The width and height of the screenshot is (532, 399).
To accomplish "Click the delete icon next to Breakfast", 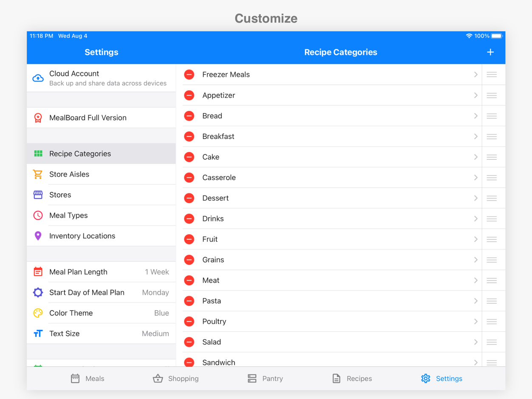I will point(189,136).
